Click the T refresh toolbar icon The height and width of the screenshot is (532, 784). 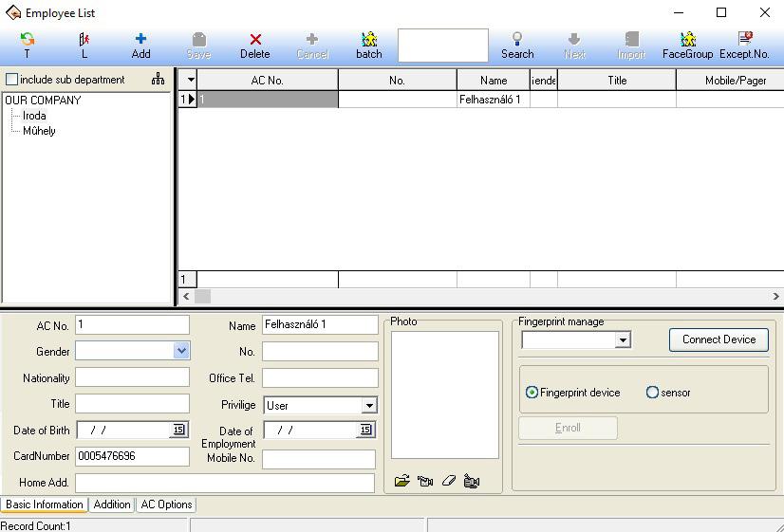point(27,39)
